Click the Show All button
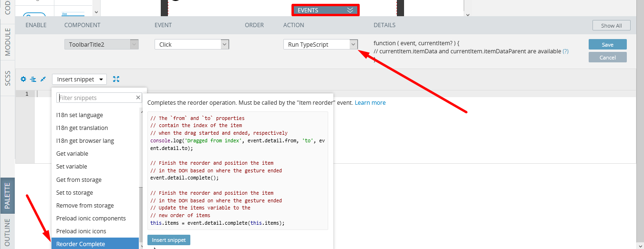This screenshot has height=249, width=644. [x=612, y=26]
